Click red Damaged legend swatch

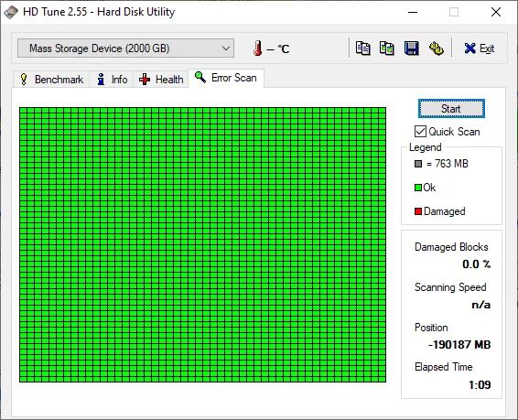418,211
